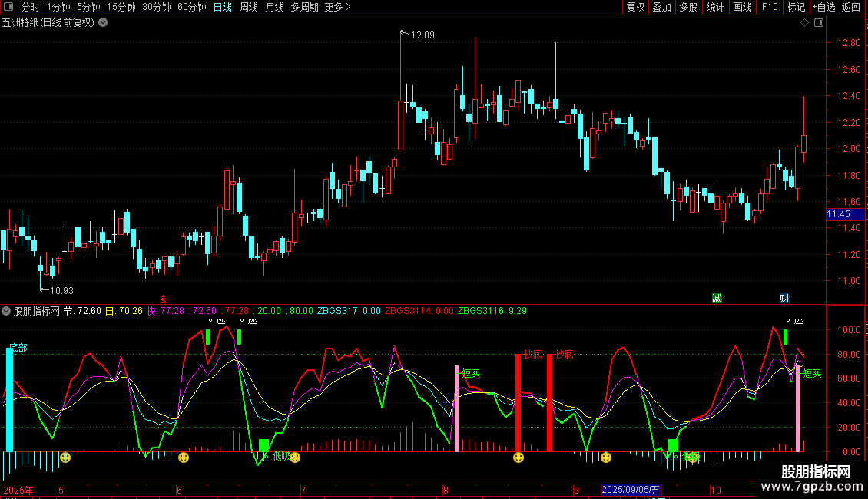Select the 1分钟 period
The image size is (868, 499).
pos(58,7)
